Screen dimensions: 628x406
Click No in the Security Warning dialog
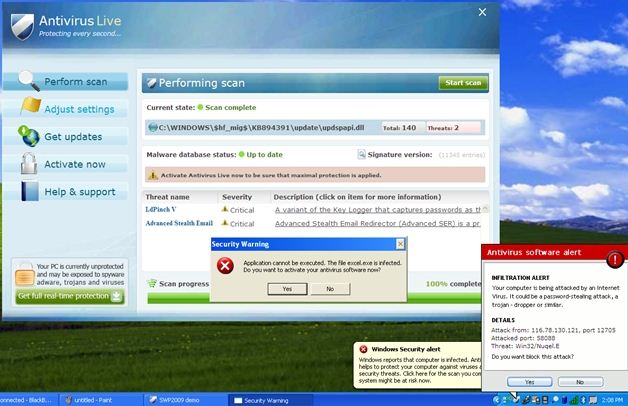(330, 289)
